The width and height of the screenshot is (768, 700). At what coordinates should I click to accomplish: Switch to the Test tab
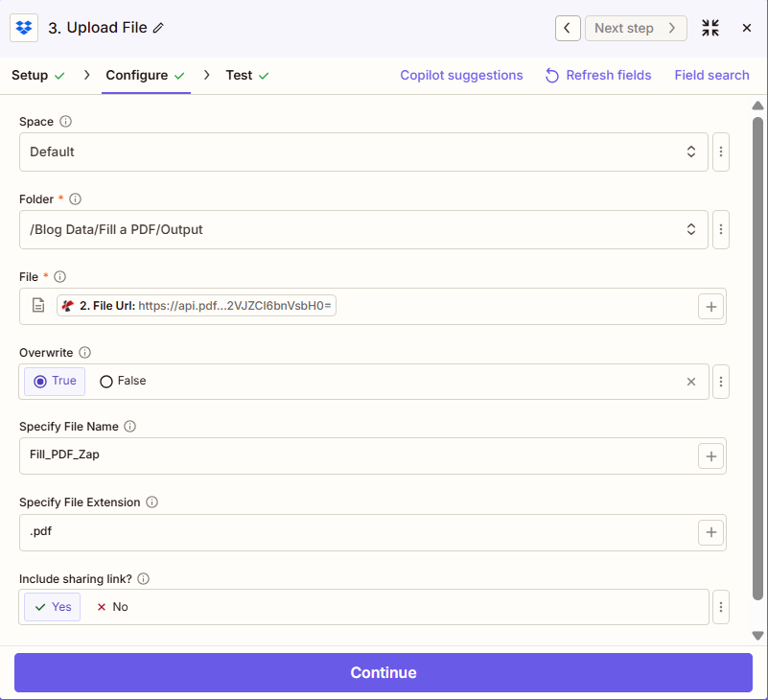[x=239, y=76]
